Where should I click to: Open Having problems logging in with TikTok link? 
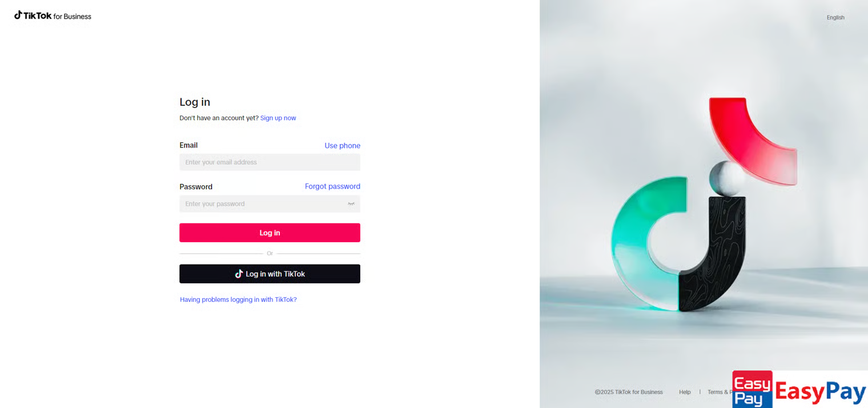coord(238,299)
